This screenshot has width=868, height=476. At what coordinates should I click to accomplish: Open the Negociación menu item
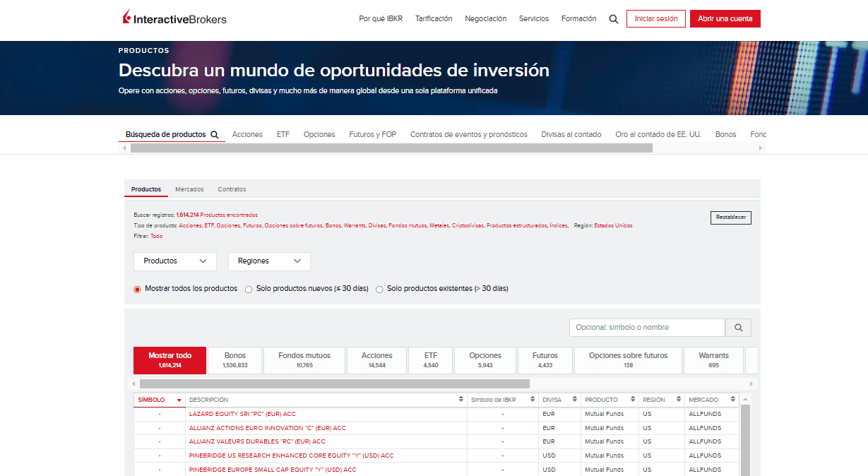click(x=485, y=19)
